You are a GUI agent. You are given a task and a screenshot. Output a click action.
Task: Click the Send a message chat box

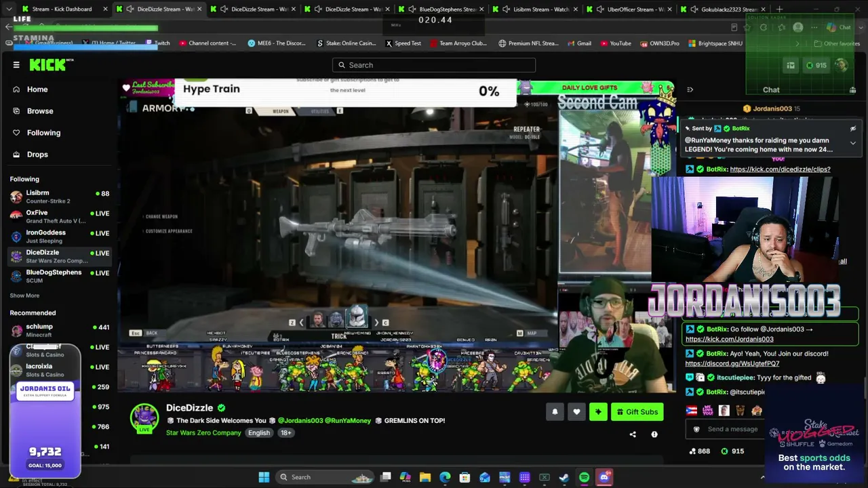click(x=732, y=429)
